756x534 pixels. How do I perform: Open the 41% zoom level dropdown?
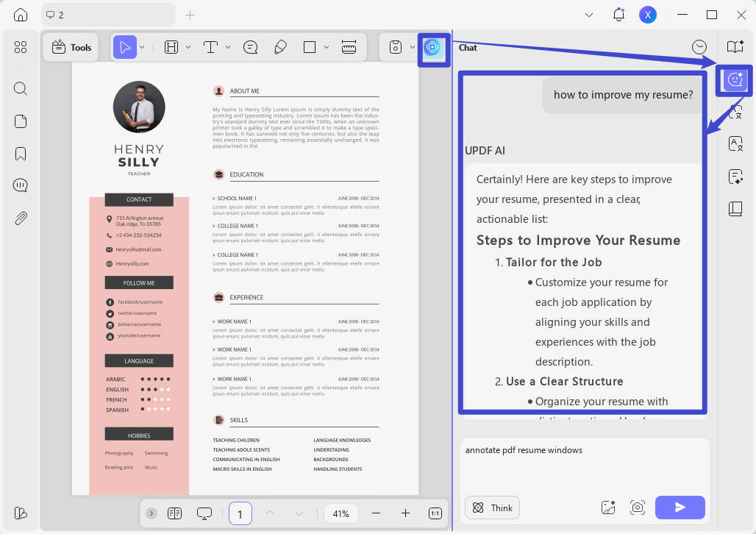pyautogui.click(x=341, y=513)
